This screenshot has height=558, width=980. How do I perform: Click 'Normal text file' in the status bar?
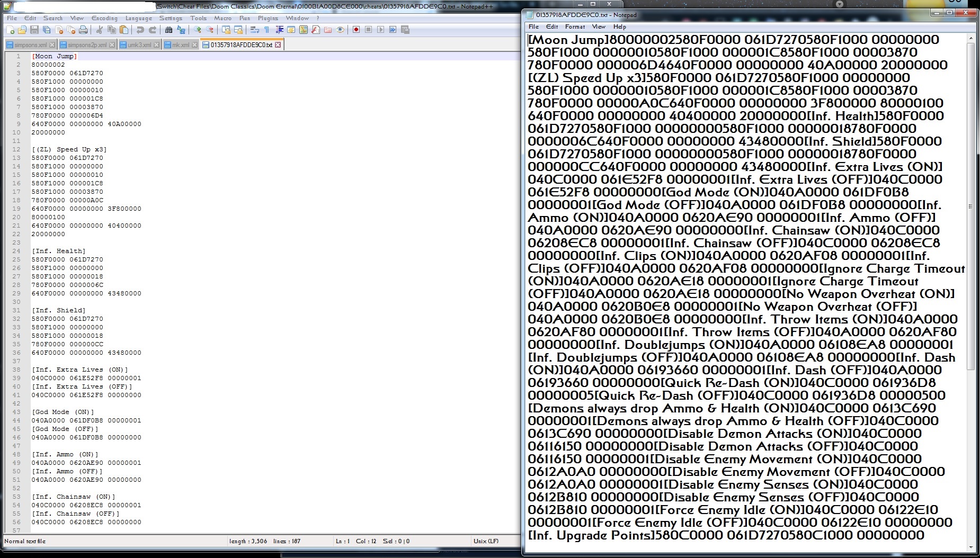[x=25, y=541]
